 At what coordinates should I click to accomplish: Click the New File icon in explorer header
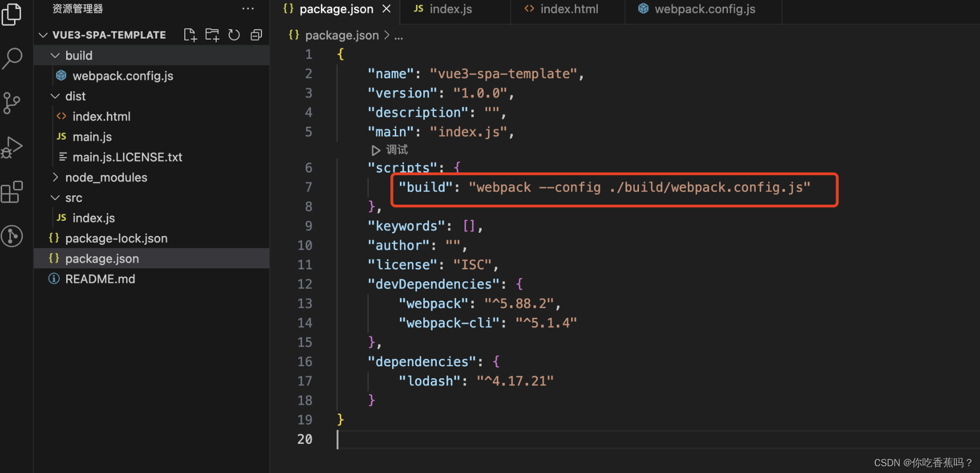point(190,35)
